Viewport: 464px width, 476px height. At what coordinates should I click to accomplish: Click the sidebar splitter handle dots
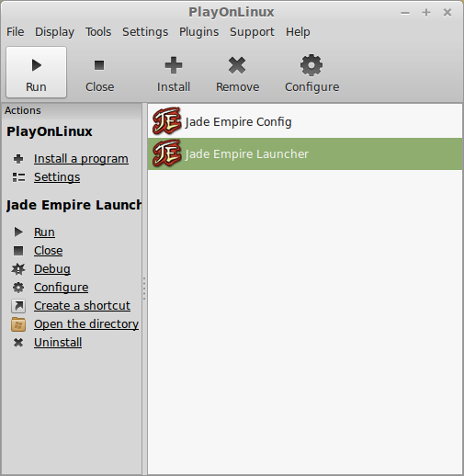pyautogui.click(x=144, y=289)
